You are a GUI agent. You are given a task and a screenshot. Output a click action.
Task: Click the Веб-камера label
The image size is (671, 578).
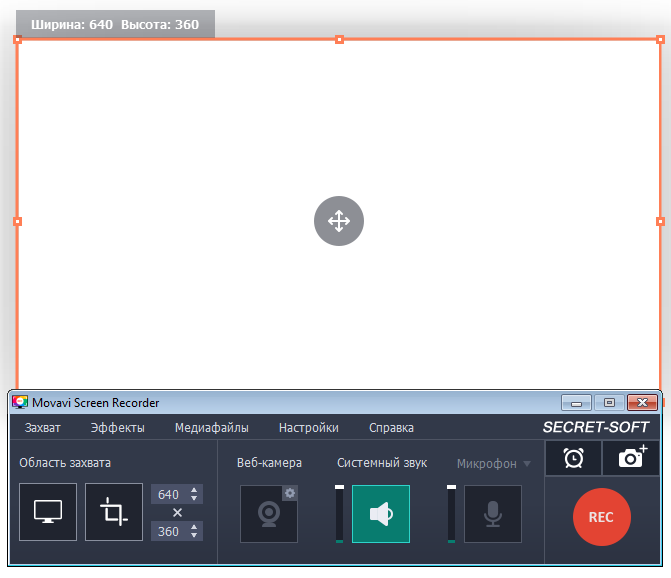(269, 462)
